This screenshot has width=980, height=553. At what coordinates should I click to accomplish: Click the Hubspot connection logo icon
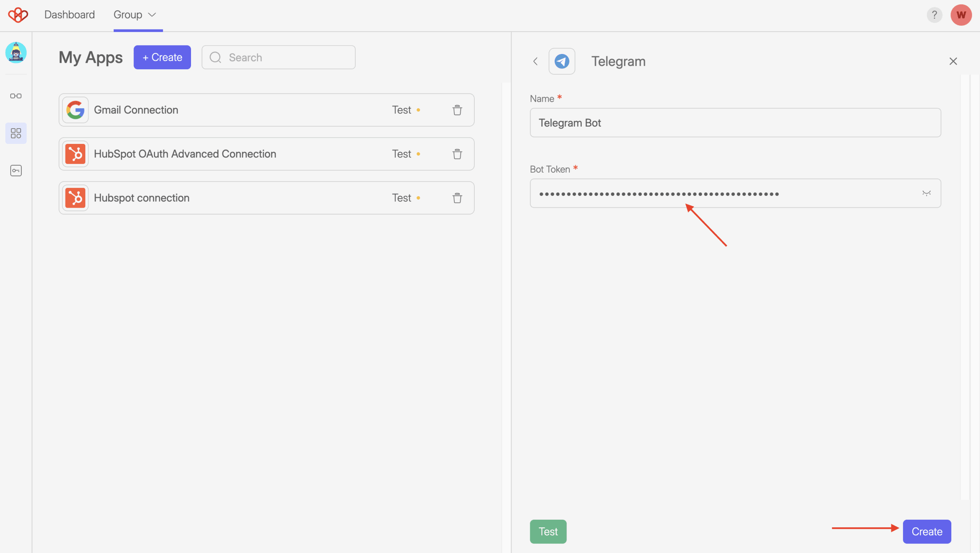click(x=75, y=198)
